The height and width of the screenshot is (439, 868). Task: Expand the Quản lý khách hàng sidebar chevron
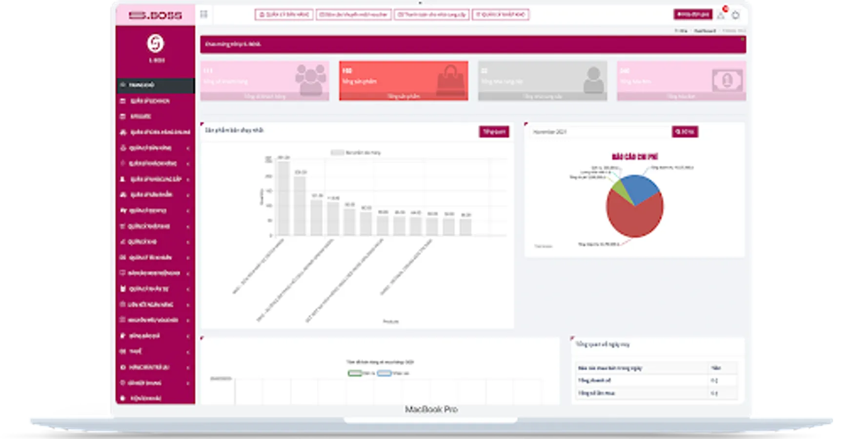[x=188, y=163]
